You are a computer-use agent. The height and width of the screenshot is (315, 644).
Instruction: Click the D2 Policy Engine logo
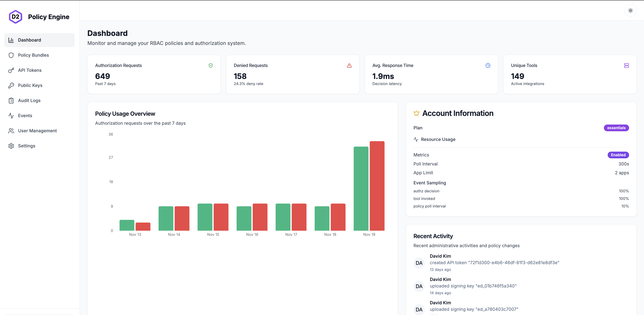[39, 17]
